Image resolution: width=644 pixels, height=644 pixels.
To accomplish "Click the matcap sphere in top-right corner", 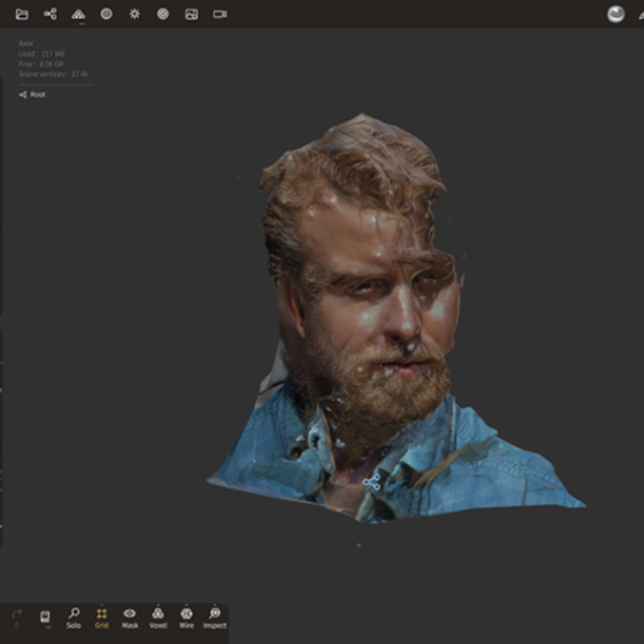I will point(616,14).
